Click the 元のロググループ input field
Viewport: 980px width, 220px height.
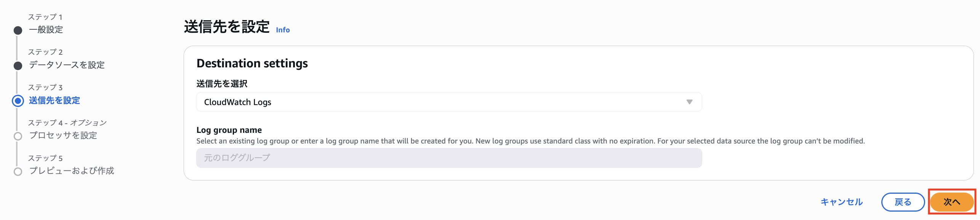click(x=448, y=158)
